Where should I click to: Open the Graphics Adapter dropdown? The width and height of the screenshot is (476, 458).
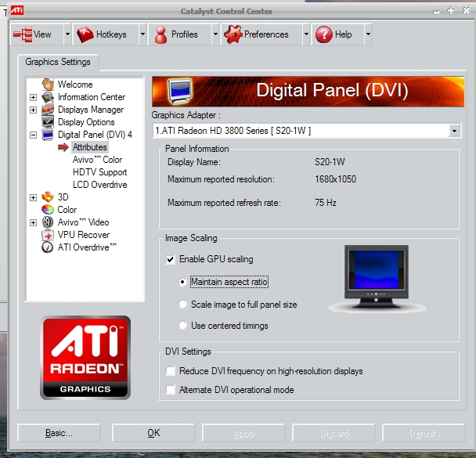click(x=454, y=131)
